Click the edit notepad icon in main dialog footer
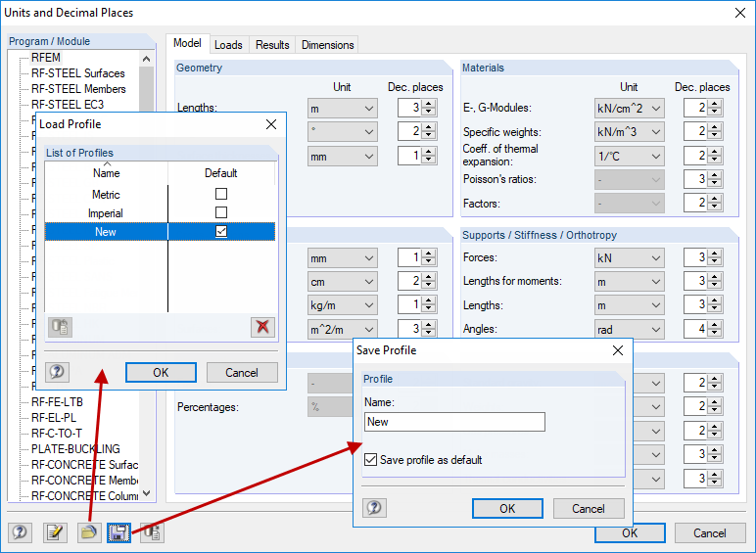This screenshot has width=756, height=553. pos(55,532)
